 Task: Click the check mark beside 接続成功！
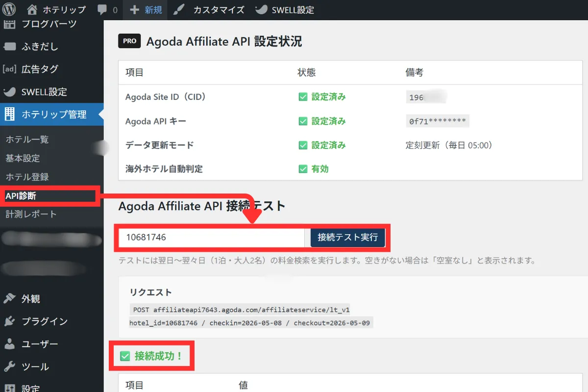(x=125, y=356)
